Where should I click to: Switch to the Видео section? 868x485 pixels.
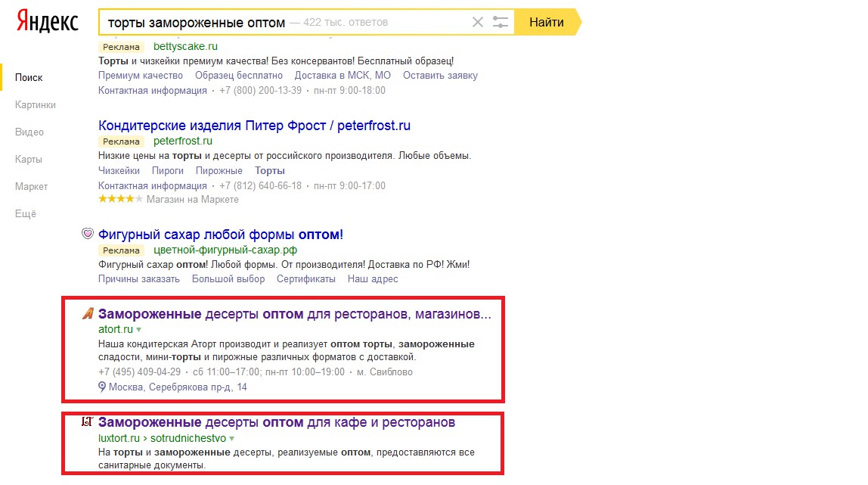(x=29, y=132)
